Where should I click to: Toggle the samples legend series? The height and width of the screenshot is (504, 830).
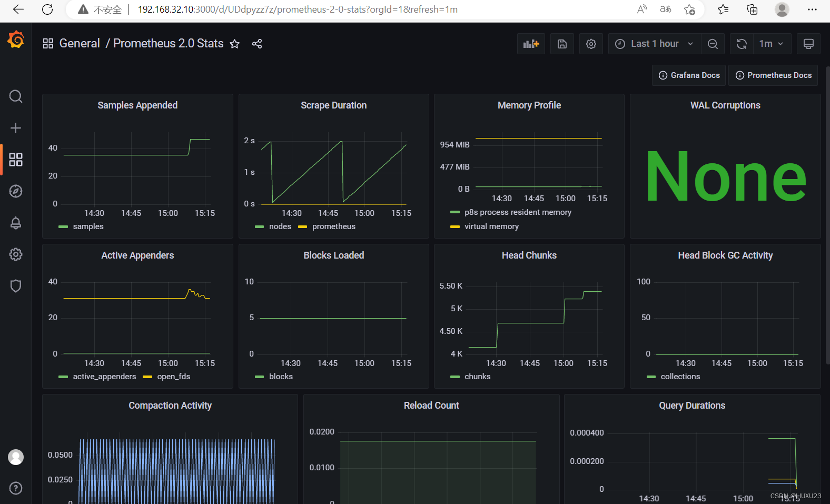point(88,226)
